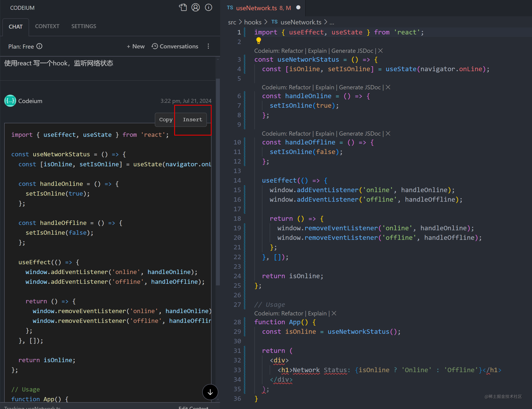Open the Codeium export chat icon

183,7
